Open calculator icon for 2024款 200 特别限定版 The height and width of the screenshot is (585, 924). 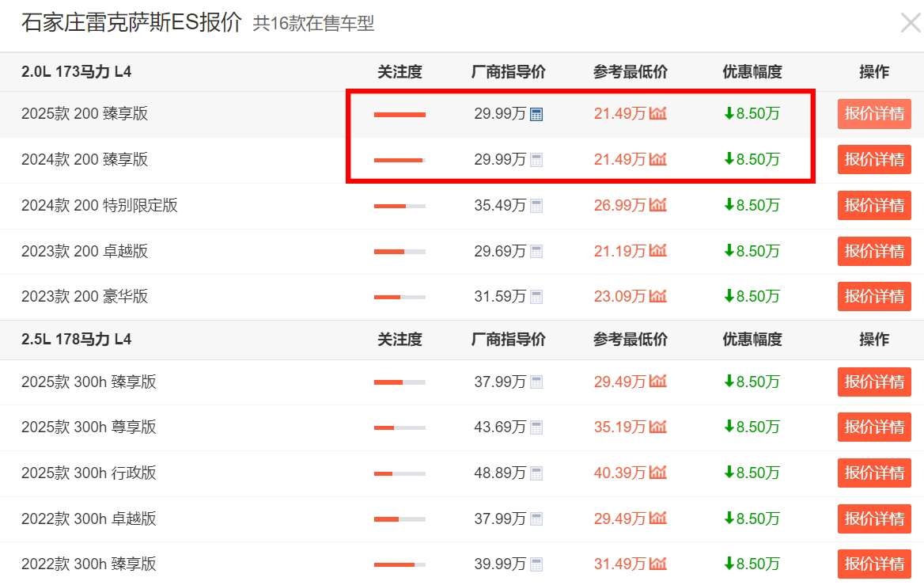pyautogui.click(x=536, y=206)
